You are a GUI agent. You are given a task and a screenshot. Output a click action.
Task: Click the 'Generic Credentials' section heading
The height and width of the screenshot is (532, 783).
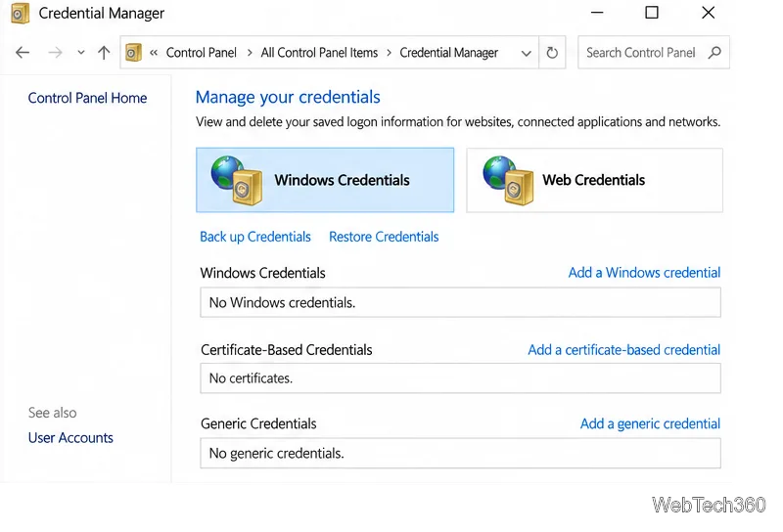point(258,423)
